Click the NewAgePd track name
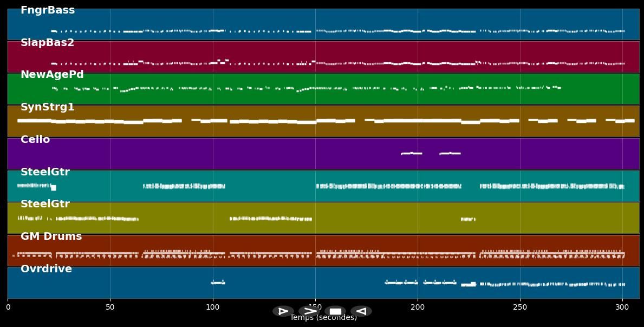644x327 pixels. point(52,75)
